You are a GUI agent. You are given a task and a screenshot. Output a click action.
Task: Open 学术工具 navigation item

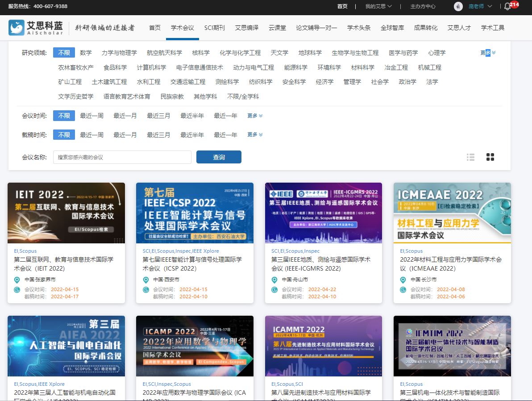493,28
